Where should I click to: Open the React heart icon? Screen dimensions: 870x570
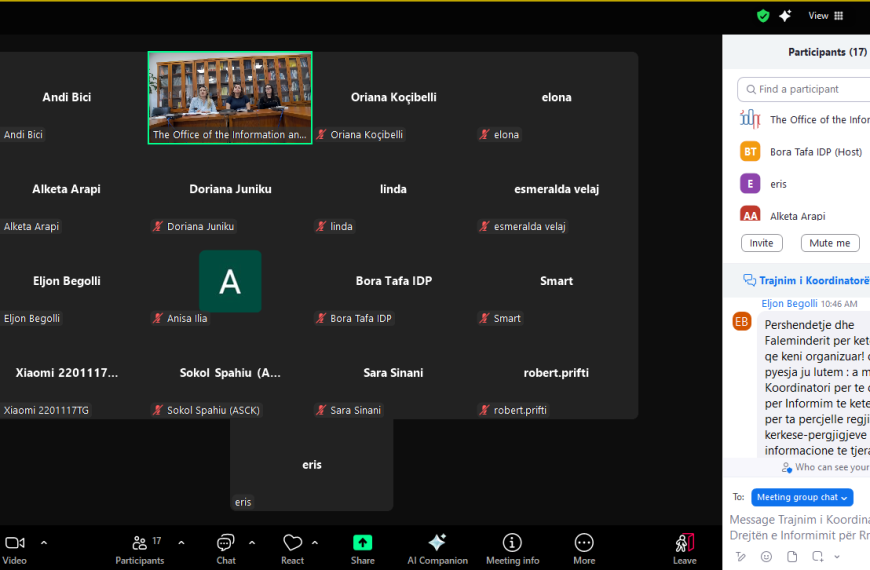coord(292,543)
